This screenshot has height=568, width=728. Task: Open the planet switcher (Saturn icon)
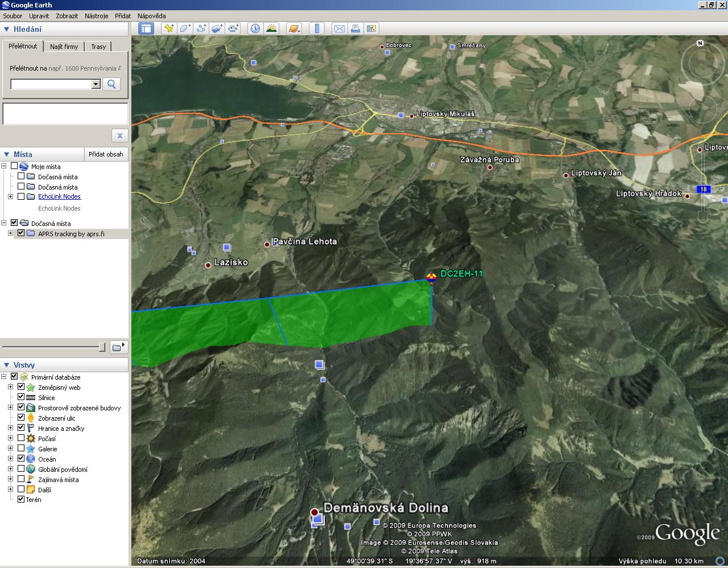point(294,28)
